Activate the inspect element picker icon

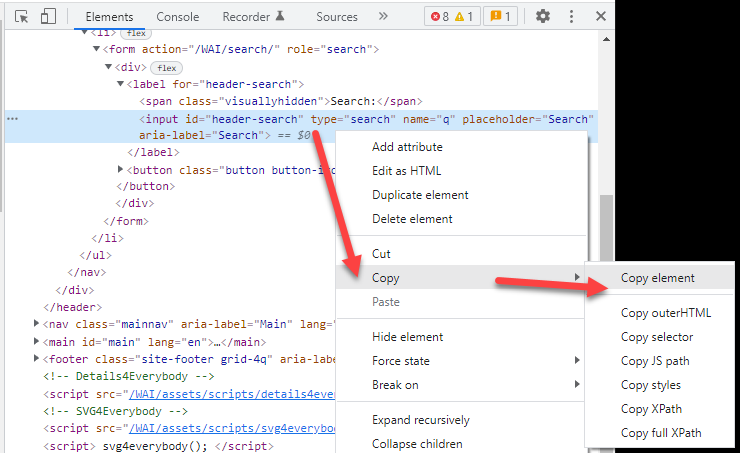pyautogui.click(x=21, y=17)
